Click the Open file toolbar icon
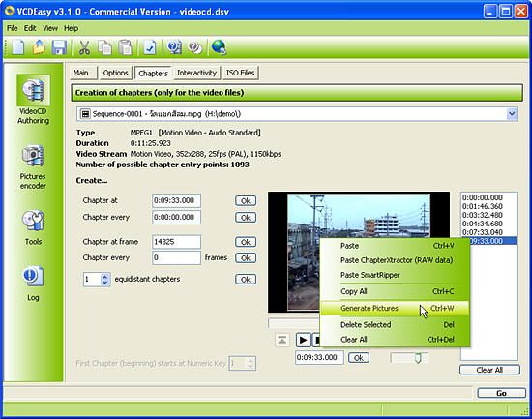Screen dimensions: 532x419 (39, 47)
